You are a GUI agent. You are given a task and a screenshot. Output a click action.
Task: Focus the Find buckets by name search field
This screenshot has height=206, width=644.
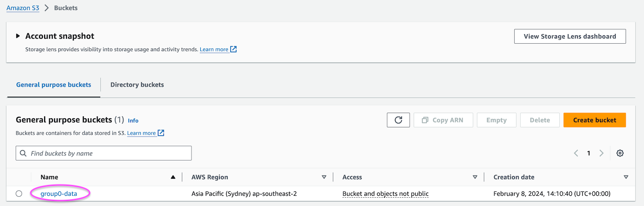tap(104, 153)
